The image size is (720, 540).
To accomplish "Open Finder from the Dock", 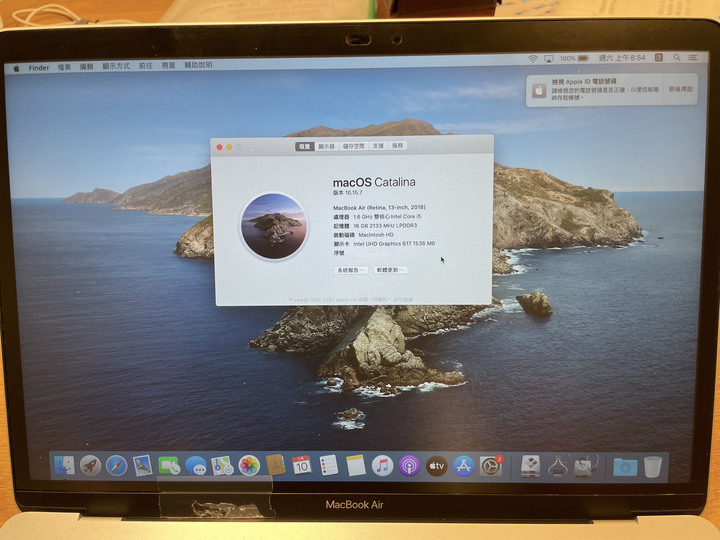I will pos(64,466).
